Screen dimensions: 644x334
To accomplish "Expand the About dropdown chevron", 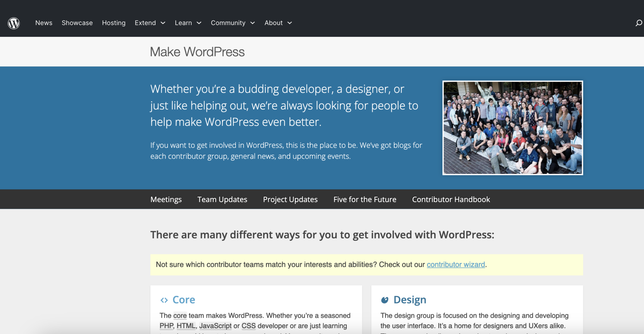I will (x=289, y=23).
